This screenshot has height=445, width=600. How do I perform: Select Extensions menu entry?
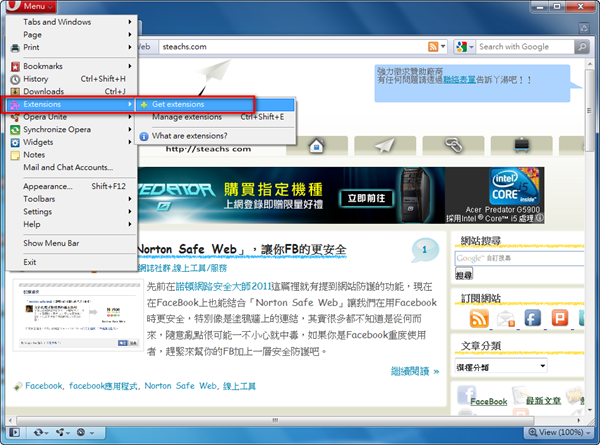[72, 104]
